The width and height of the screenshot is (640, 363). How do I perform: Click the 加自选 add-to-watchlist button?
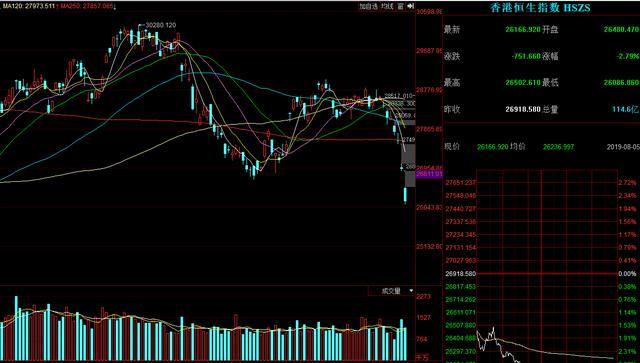tap(368, 6)
